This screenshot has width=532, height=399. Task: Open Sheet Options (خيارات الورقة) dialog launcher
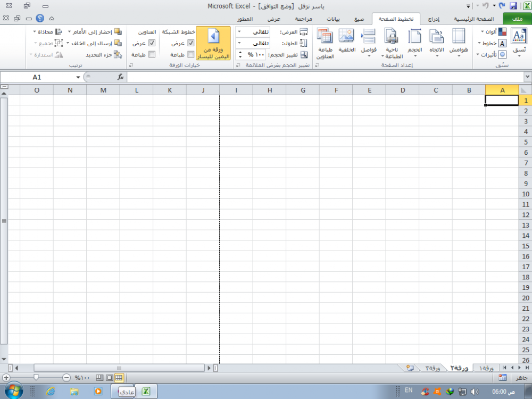tap(131, 65)
